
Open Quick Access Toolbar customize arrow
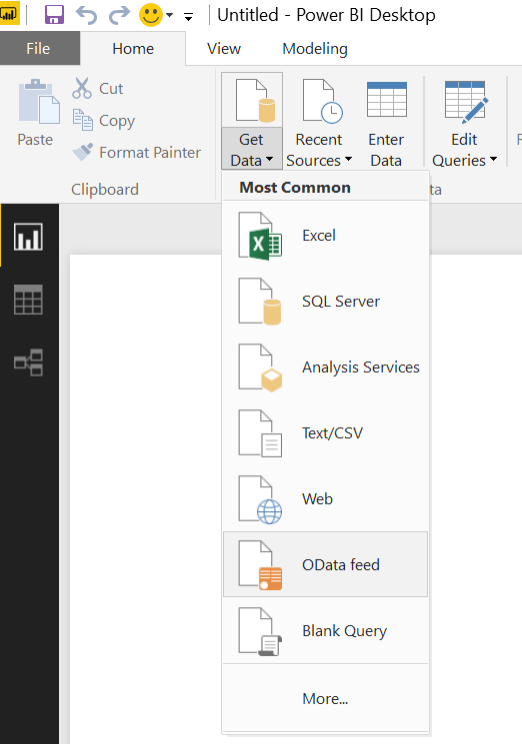tap(188, 17)
